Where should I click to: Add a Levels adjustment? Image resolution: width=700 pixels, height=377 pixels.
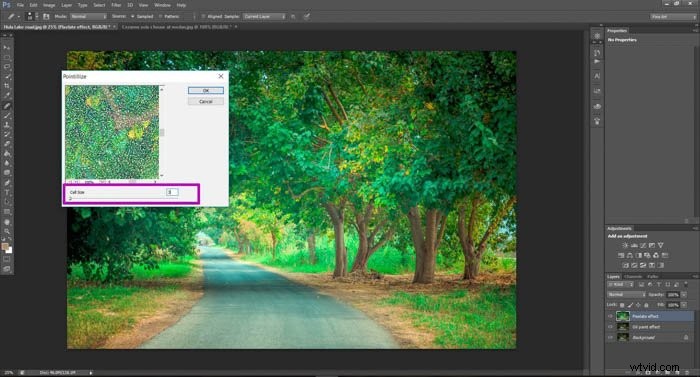click(634, 245)
